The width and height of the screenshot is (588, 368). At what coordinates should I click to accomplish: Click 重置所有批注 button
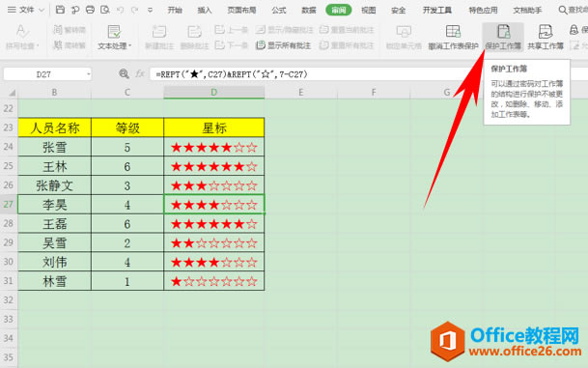click(x=347, y=45)
